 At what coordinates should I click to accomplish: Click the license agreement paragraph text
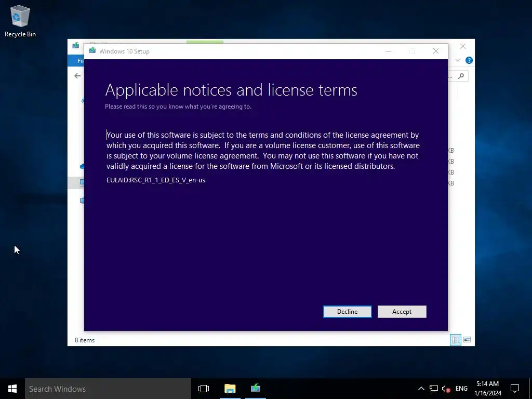[263, 151]
